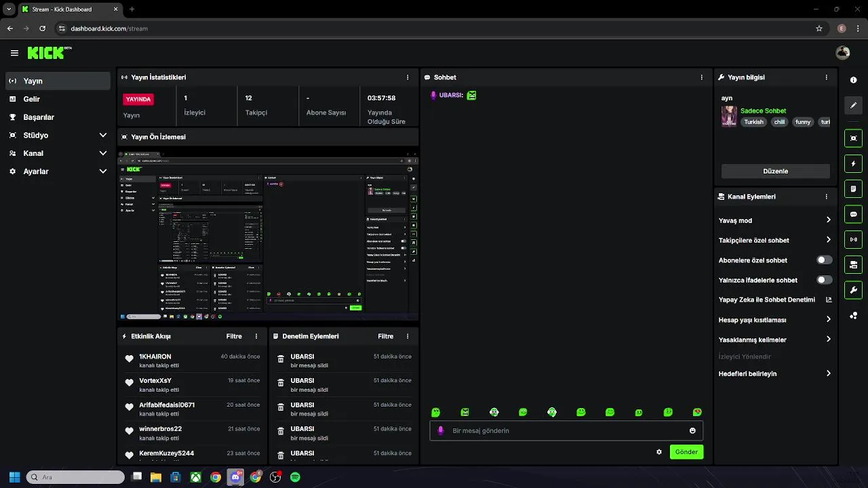Image resolution: width=868 pixels, height=488 pixels.
Task: Insert the last emote with red cap
Action: click(697, 412)
